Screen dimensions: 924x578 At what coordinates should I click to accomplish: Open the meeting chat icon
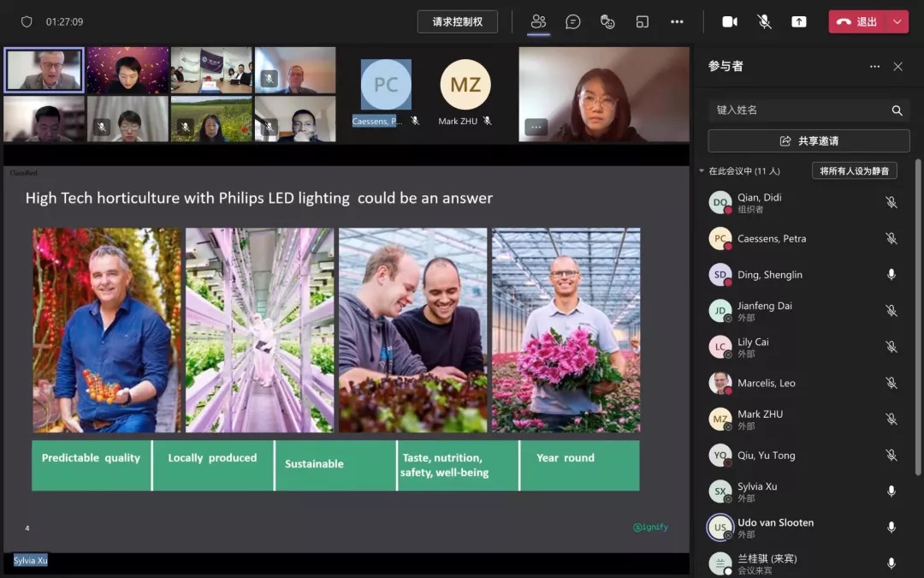[572, 21]
